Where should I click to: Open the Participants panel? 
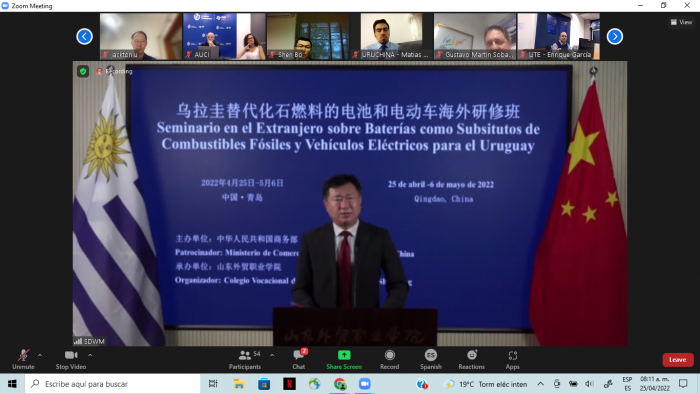pyautogui.click(x=245, y=359)
